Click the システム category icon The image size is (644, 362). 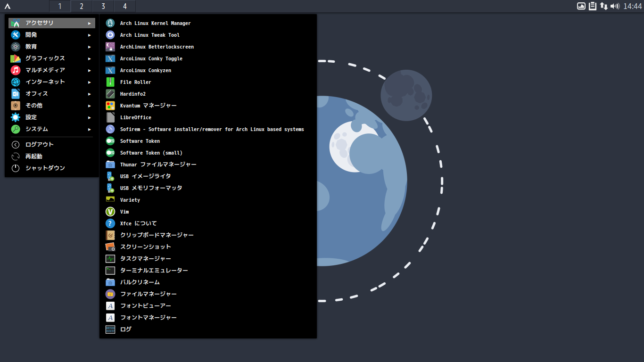[16, 129]
